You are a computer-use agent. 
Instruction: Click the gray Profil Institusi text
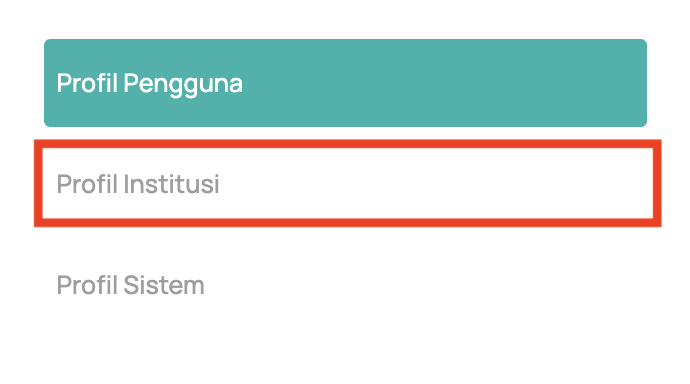(x=138, y=184)
